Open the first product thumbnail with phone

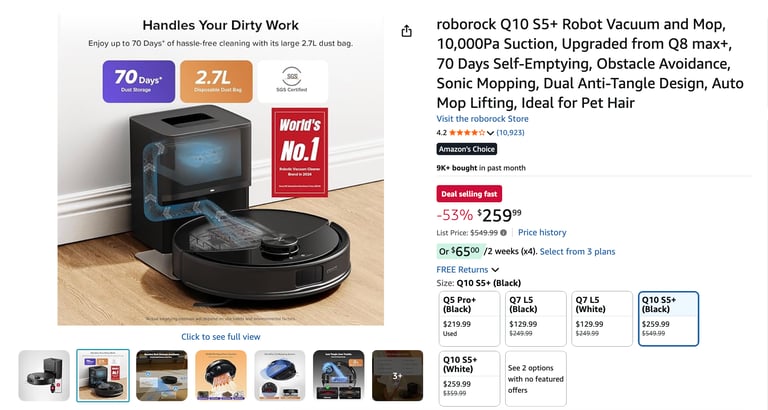(x=44, y=375)
